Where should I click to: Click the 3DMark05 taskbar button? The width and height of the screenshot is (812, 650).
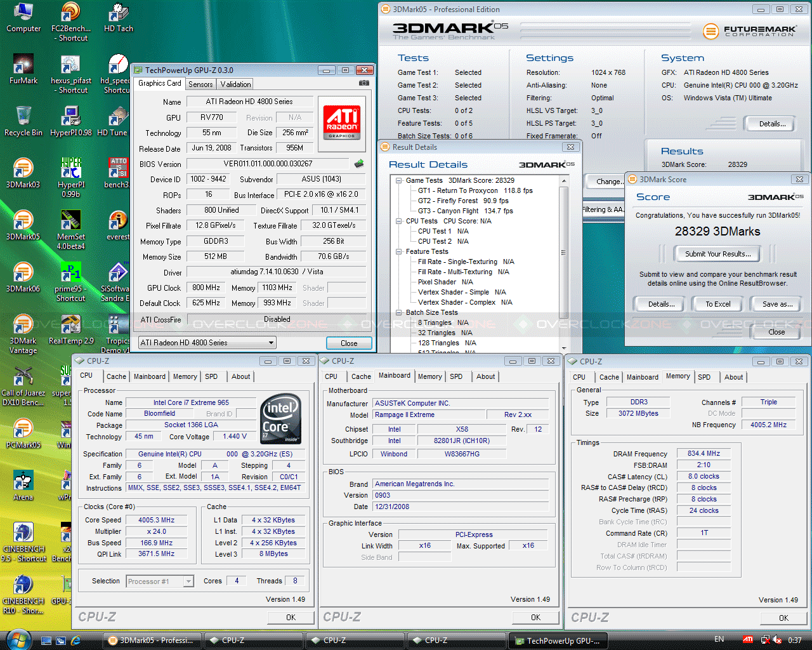(152, 640)
